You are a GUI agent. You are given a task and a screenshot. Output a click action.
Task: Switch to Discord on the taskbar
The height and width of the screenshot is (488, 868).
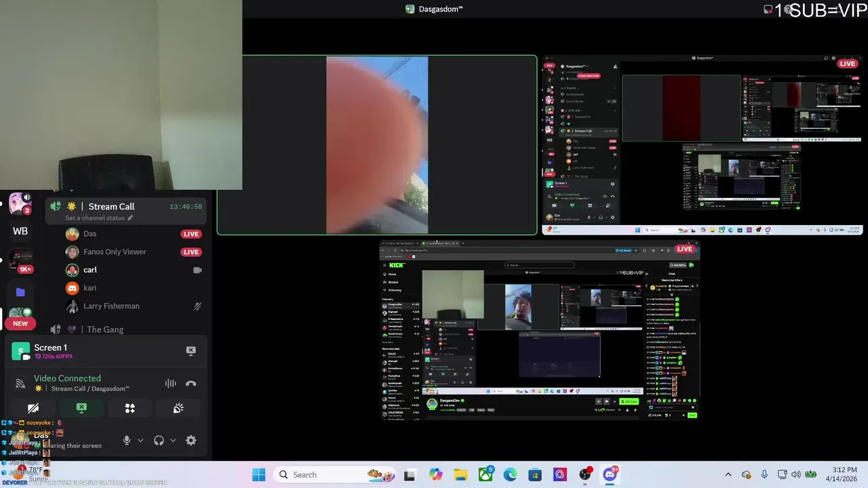(x=610, y=474)
